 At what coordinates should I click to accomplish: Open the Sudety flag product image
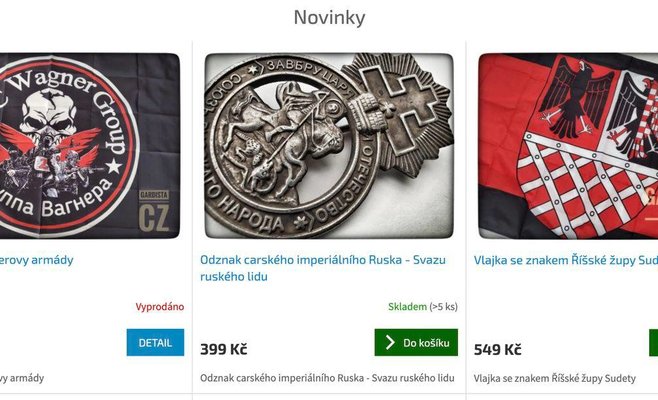[x=568, y=146]
